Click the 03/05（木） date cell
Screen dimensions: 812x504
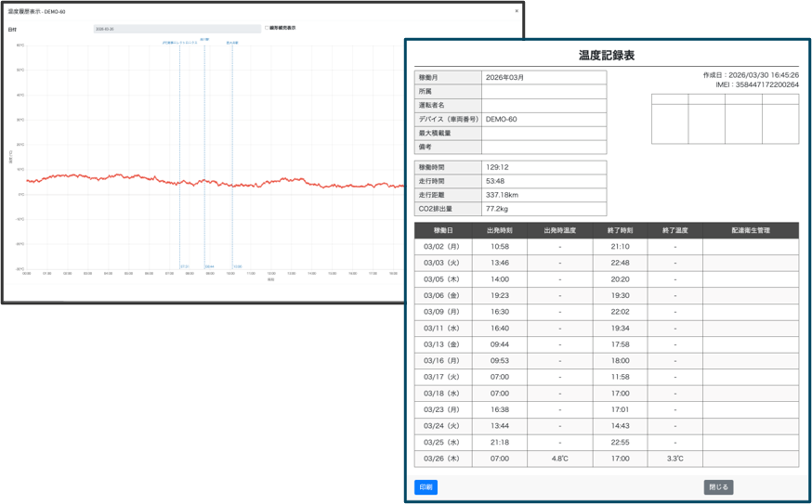pyautogui.click(x=443, y=279)
